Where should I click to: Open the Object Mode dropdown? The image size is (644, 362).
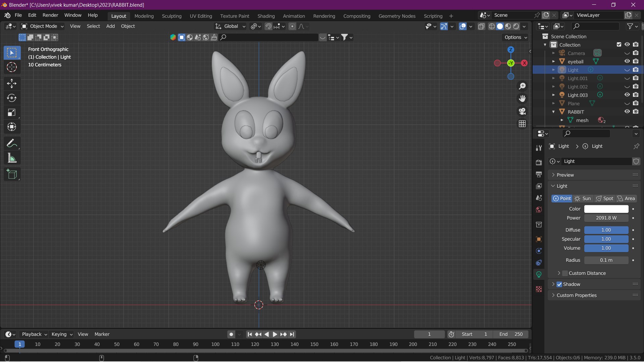[x=42, y=26]
